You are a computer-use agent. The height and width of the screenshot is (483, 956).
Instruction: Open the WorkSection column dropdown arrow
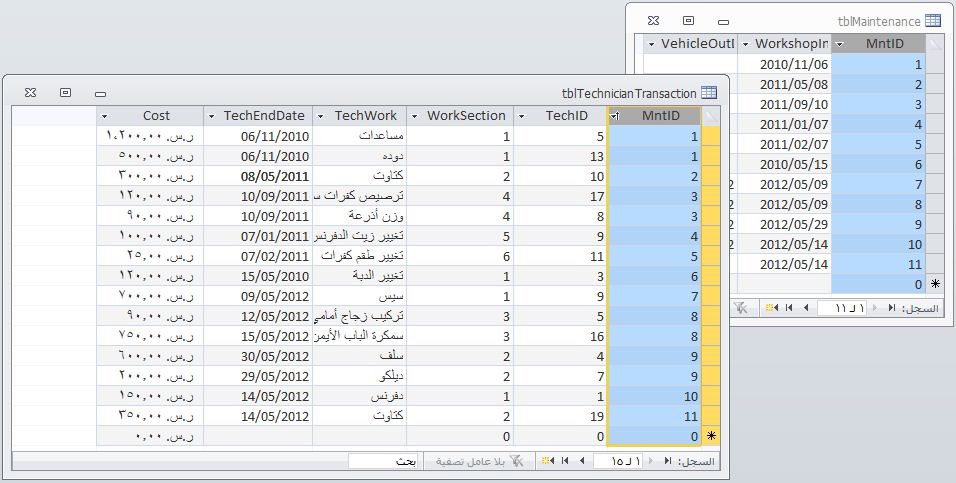click(415, 116)
